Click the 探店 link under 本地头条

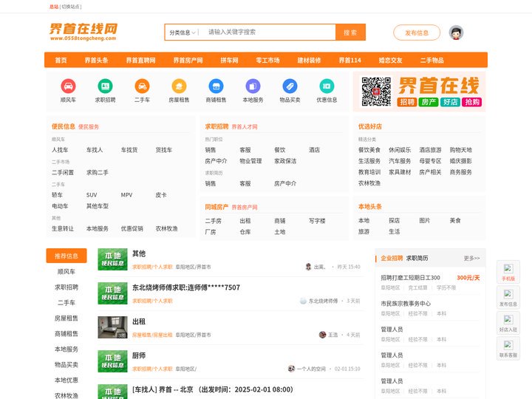coord(395,220)
